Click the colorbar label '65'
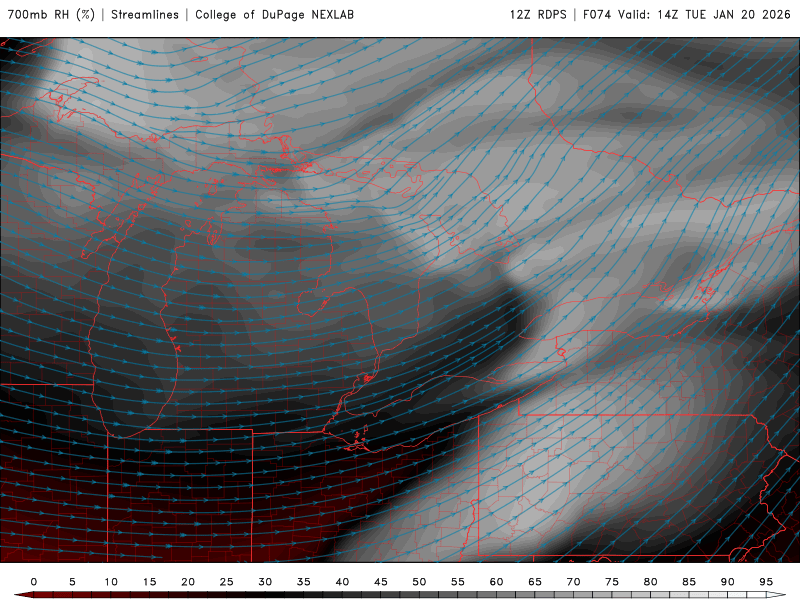800x600 pixels. (535, 582)
